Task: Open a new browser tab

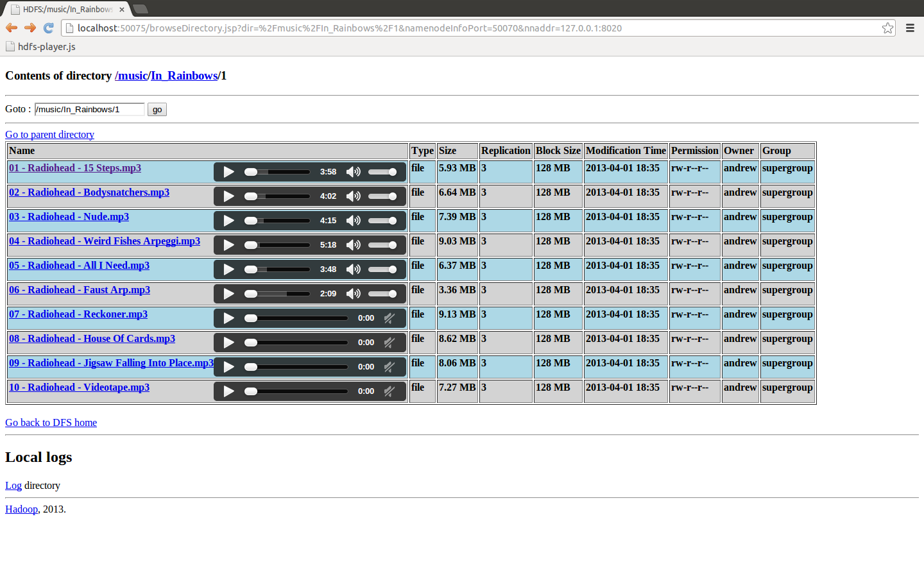Action: (141, 9)
